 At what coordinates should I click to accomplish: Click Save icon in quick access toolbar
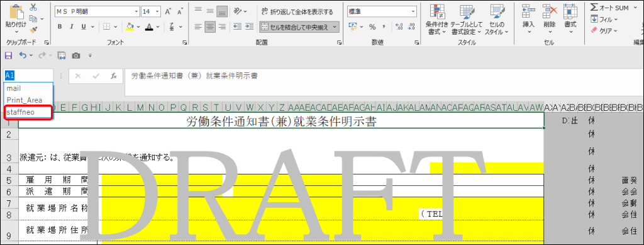[8, 55]
